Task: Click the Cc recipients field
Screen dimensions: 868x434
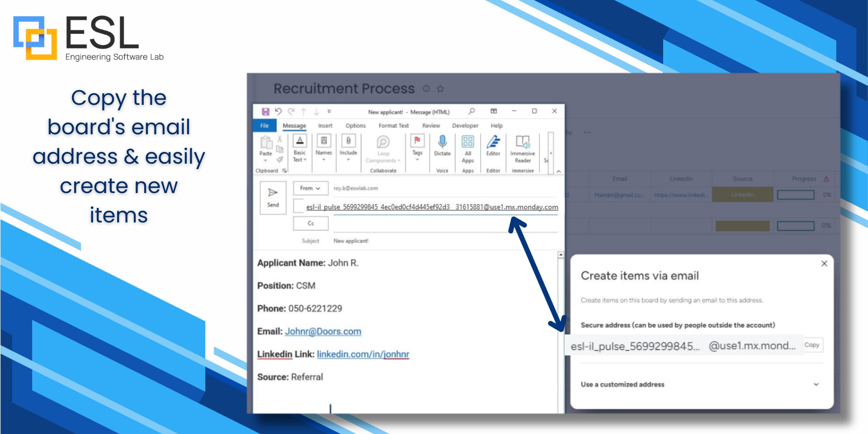Action: click(445, 224)
